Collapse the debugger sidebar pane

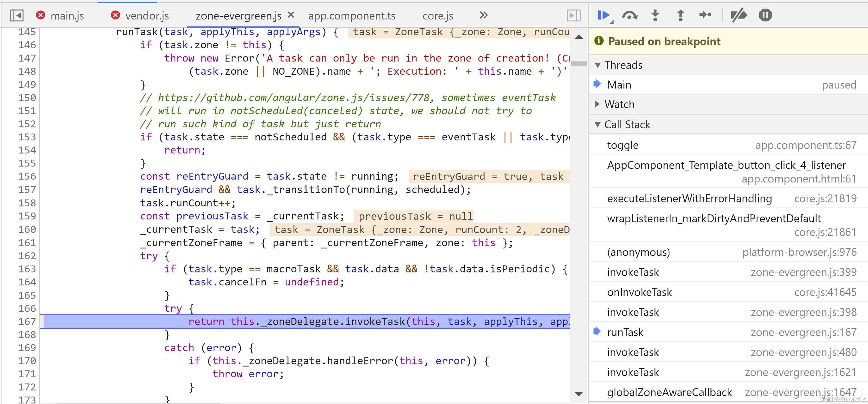point(573,16)
